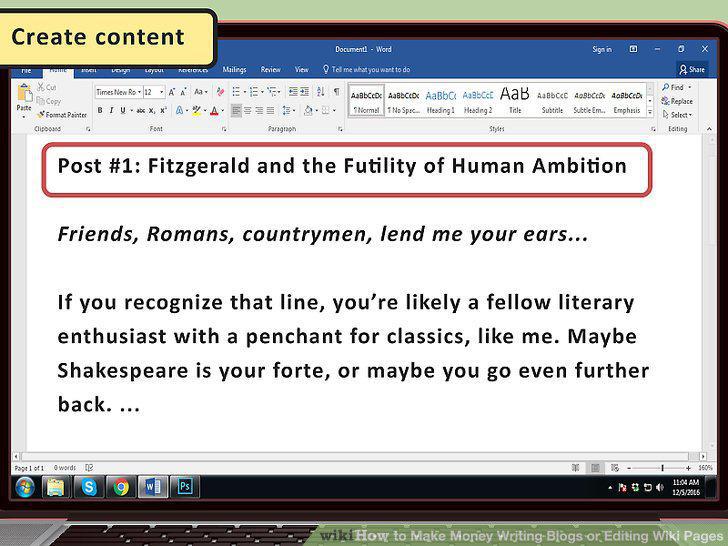Viewport: 728px width, 546px height.
Task: Open the Font dialog box launcher
Action: coord(224,129)
